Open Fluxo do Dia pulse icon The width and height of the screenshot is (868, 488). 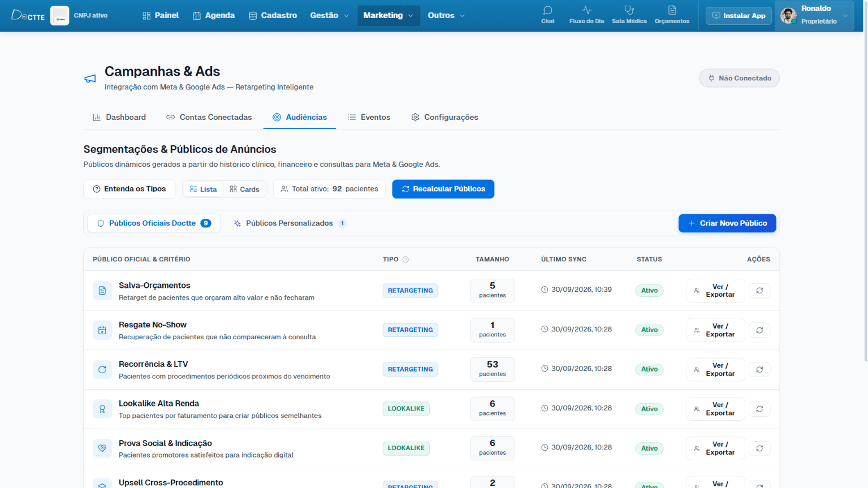click(x=586, y=15)
